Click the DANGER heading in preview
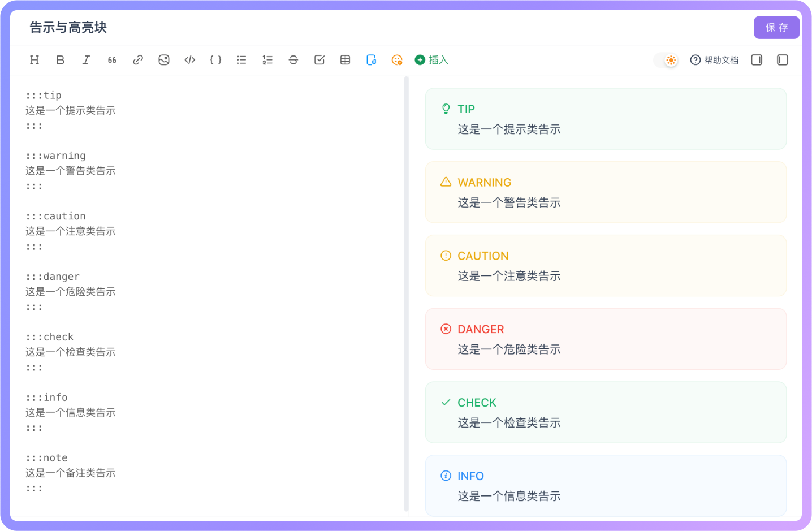The height and width of the screenshot is (531, 812). [481, 330]
